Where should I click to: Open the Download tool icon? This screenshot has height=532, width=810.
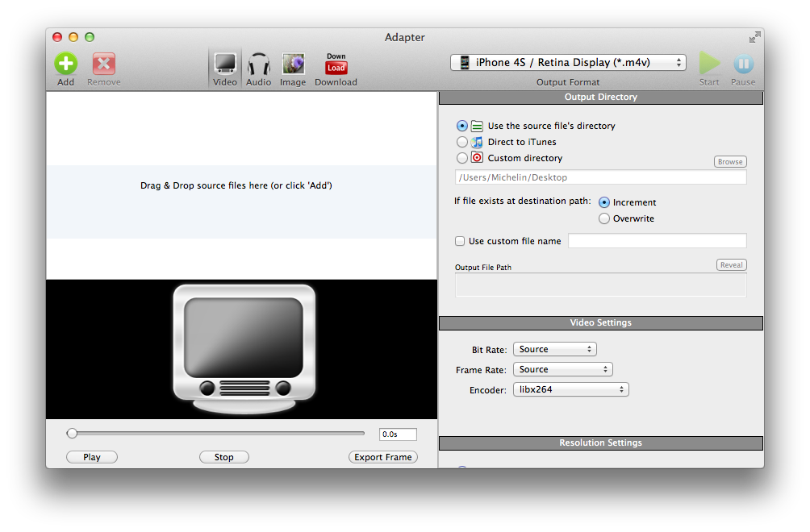click(x=336, y=64)
